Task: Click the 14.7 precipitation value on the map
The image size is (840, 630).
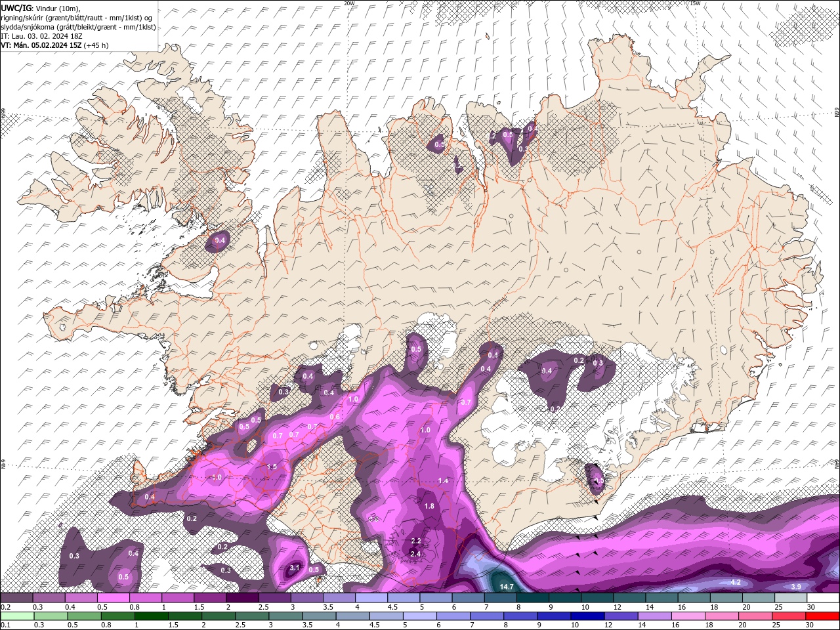Action: click(506, 587)
